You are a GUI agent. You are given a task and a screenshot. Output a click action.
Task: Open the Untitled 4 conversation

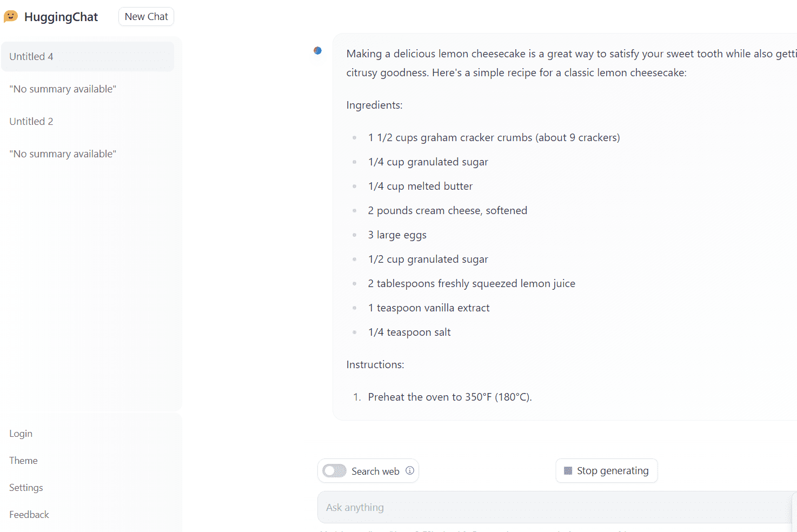pos(31,57)
